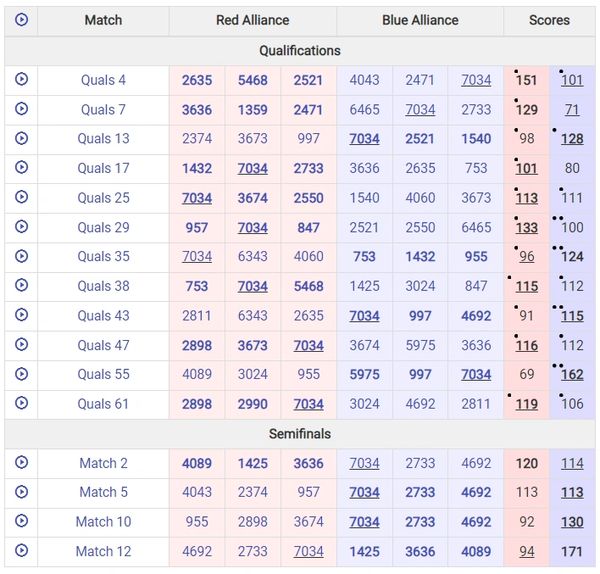Play the Quals 55 match video
Image resolution: width=600 pixels, height=574 pixels.
[21, 375]
